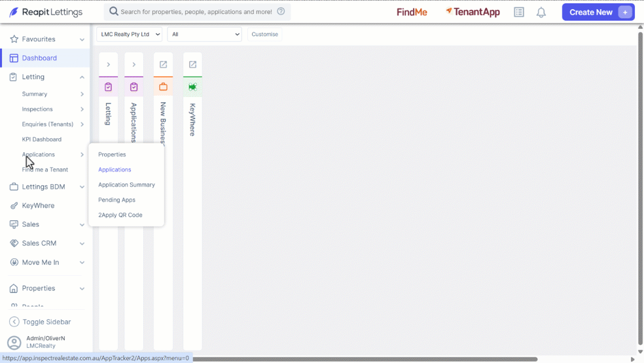Open the notifications bell icon
This screenshot has height=363, width=644.
(x=541, y=12)
